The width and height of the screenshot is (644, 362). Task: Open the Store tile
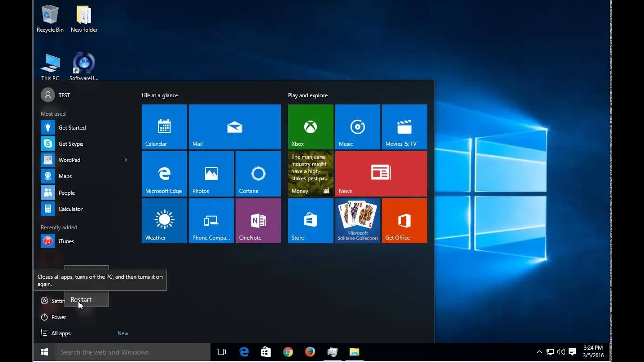tap(310, 221)
